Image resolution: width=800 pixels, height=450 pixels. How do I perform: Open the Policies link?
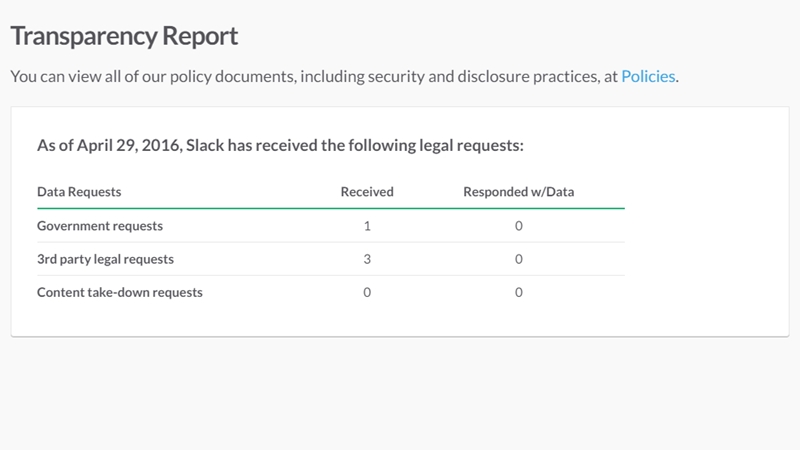tap(648, 77)
